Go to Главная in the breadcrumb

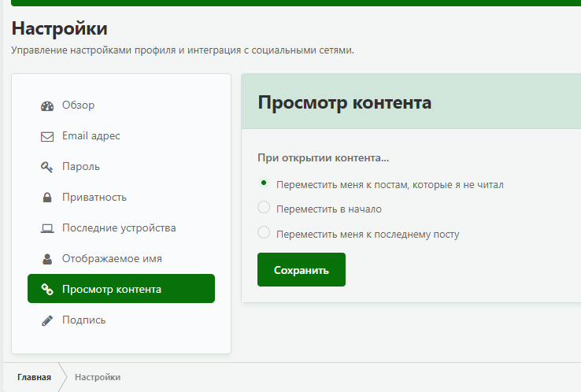coord(34,377)
